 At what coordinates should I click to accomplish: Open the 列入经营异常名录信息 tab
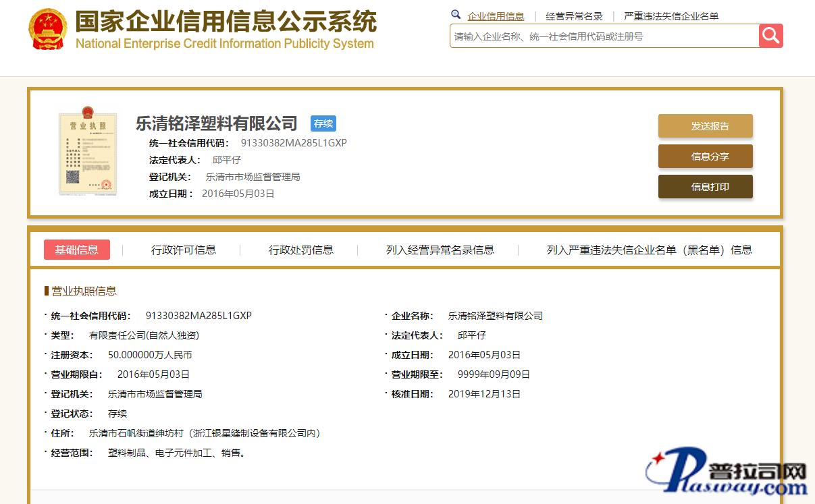(440, 250)
